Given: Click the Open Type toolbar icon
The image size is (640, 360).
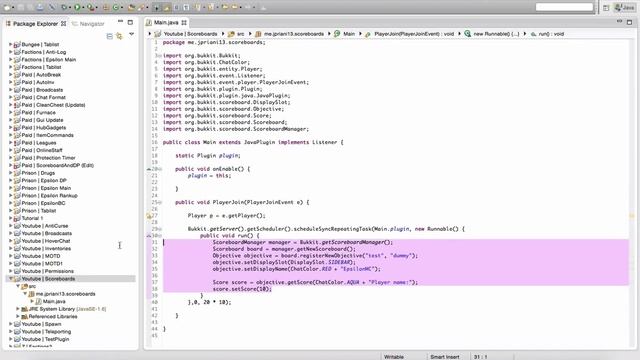Looking at the screenshot, I should 131,7.
